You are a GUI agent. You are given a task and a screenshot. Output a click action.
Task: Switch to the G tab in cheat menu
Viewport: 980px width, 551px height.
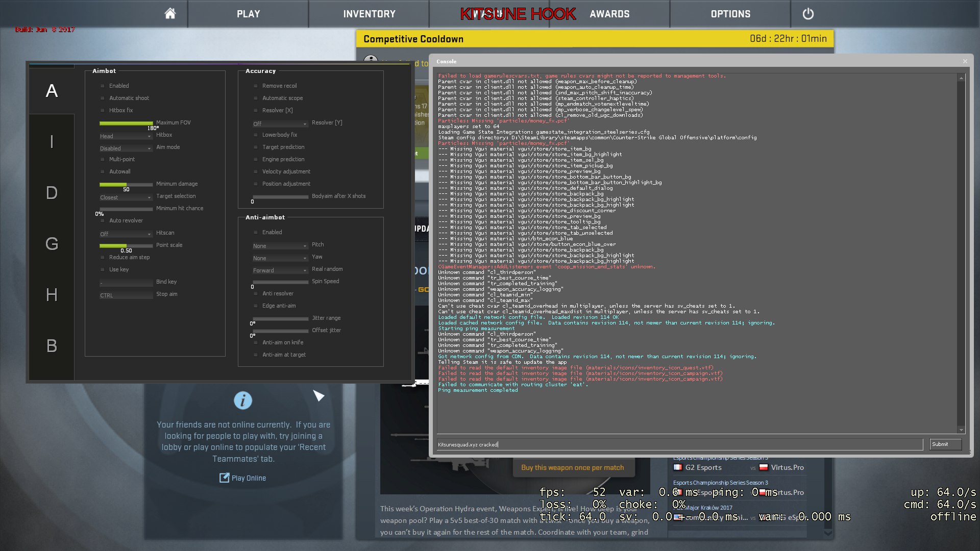(x=52, y=244)
